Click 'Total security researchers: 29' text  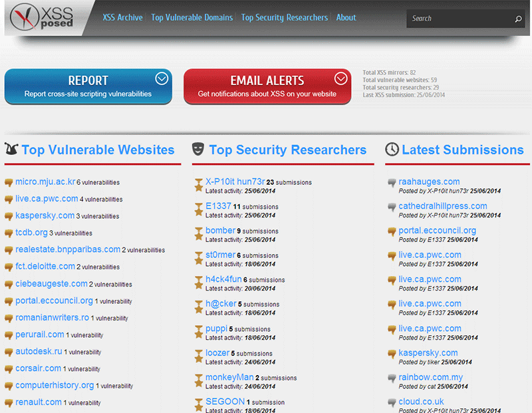[401, 88]
